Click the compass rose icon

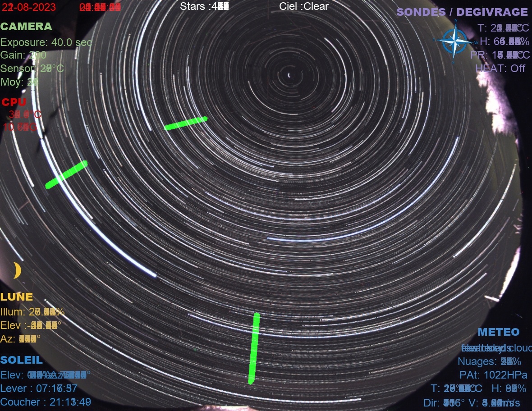coord(454,41)
